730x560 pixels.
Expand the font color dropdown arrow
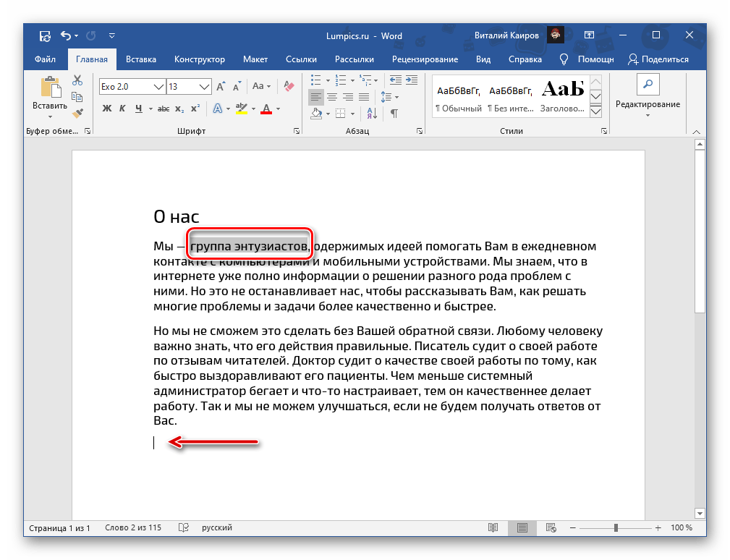279,109
